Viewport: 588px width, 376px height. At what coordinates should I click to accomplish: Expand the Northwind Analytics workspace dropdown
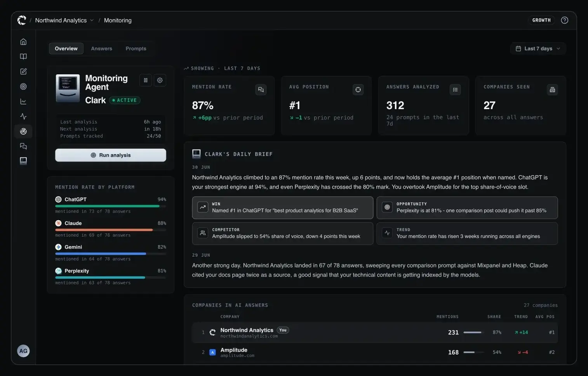click(x=64, y=20)
